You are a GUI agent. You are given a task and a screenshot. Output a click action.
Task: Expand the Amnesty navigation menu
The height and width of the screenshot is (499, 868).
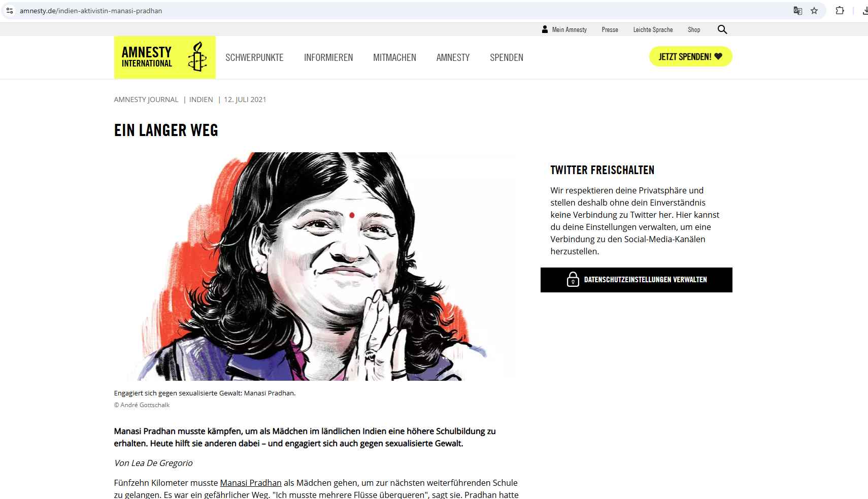[x=453, y=57]
